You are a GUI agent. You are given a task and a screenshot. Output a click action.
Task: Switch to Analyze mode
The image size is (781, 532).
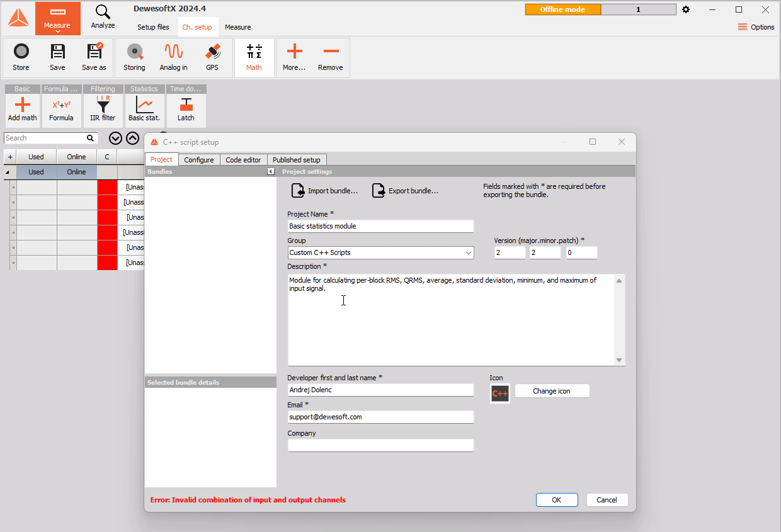(x=103, y=17)
